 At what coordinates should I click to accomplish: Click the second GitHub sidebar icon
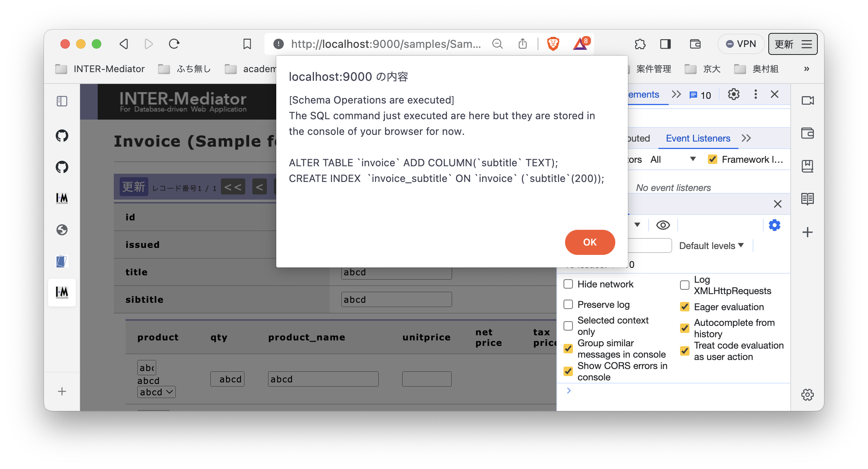click(62, 167)
